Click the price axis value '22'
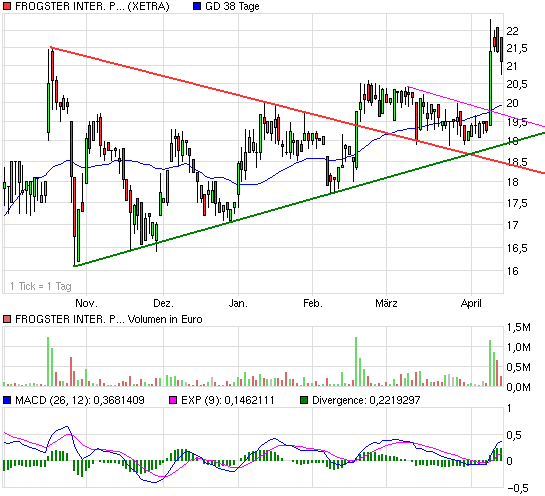The width and height of the screenshot is (545, 496). 512,31
